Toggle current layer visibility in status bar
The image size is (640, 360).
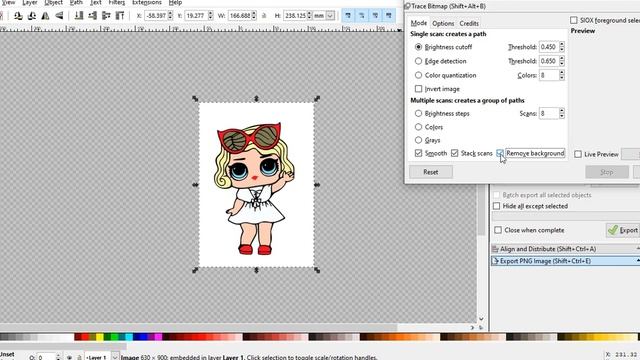[69, 357]
